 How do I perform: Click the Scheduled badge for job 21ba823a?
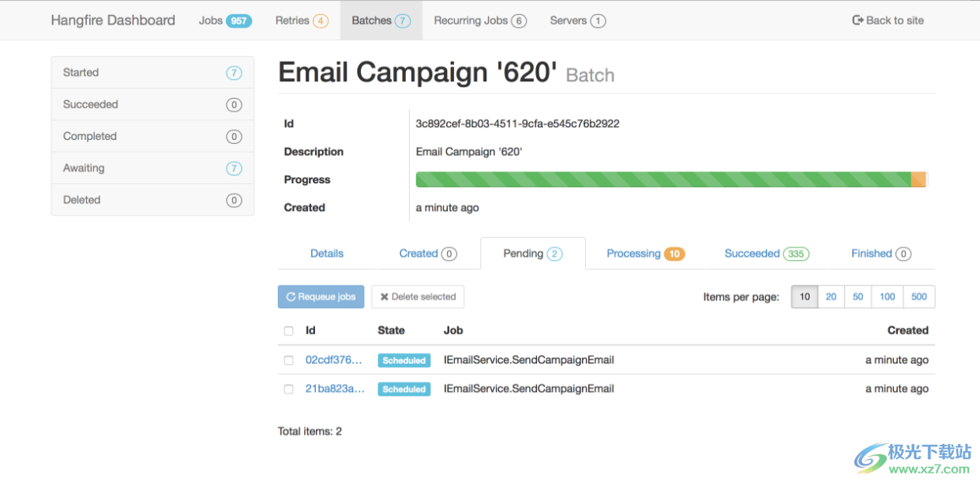tap(404, 390)
